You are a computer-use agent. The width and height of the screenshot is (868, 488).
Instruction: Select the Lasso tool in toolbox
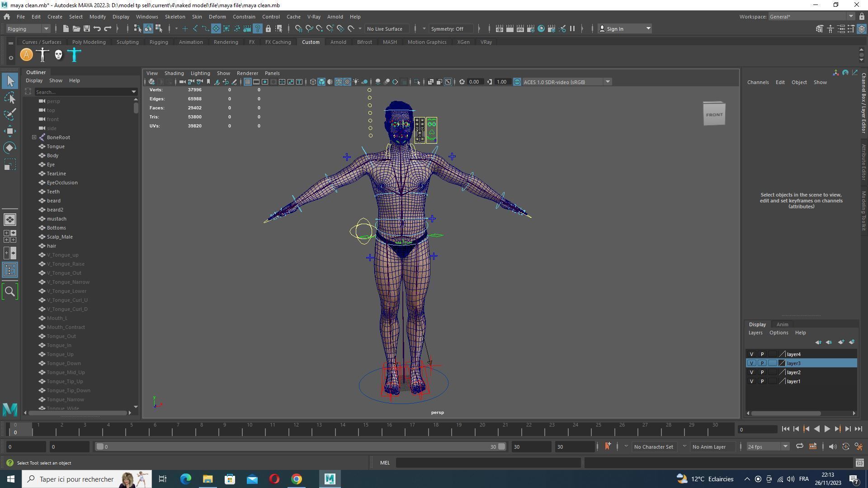(x=10, y=98)
